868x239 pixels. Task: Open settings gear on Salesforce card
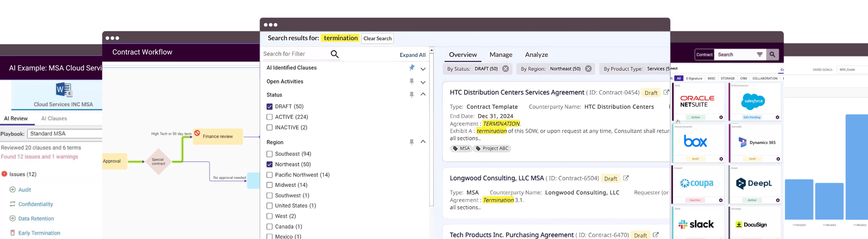[777, 117]
